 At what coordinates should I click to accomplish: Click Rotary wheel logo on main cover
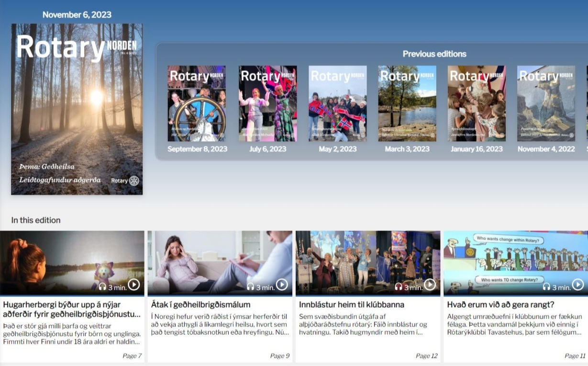point(134,181)
